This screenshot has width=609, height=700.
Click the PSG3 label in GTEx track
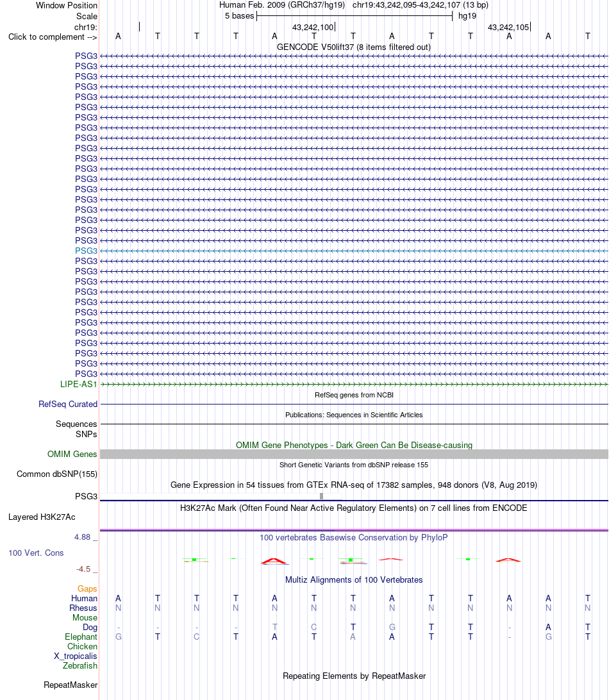coord(86,496)
